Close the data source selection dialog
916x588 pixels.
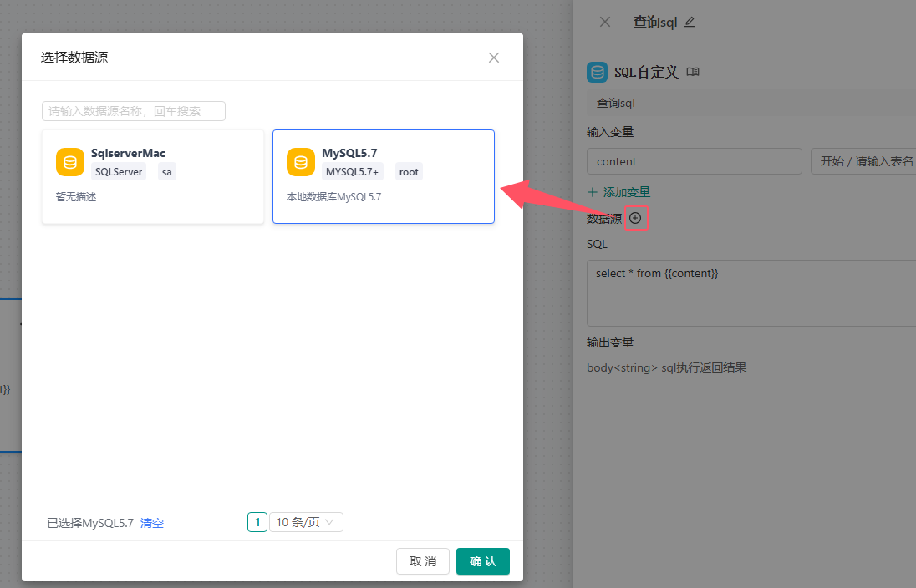494,58
